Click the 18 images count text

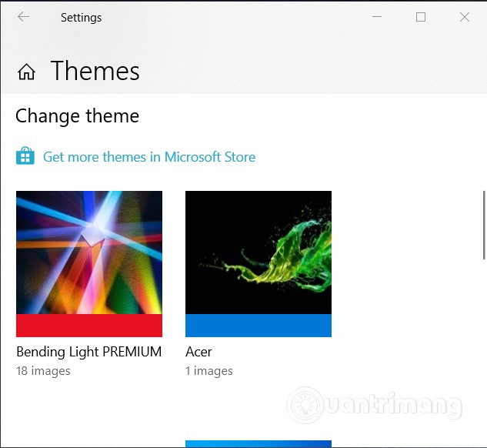(x=43, y=371)
